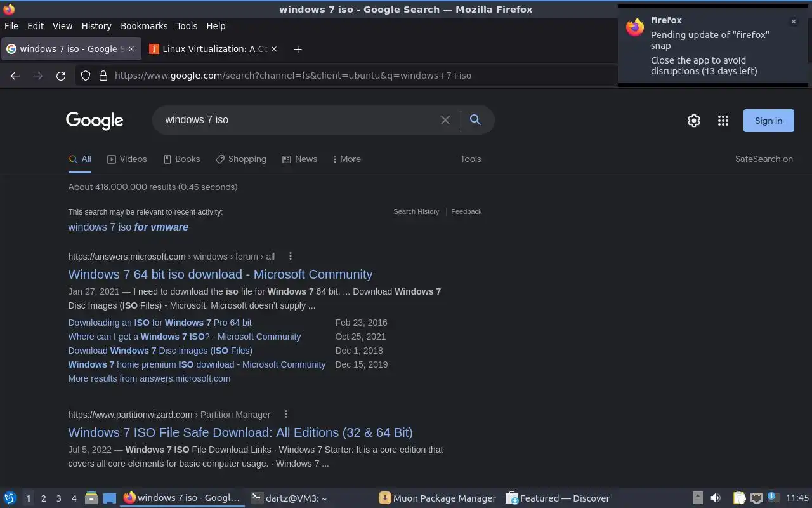Open the Tools menu in menu bar
This screenshot has width=812, height=508.
click(187, 26)
